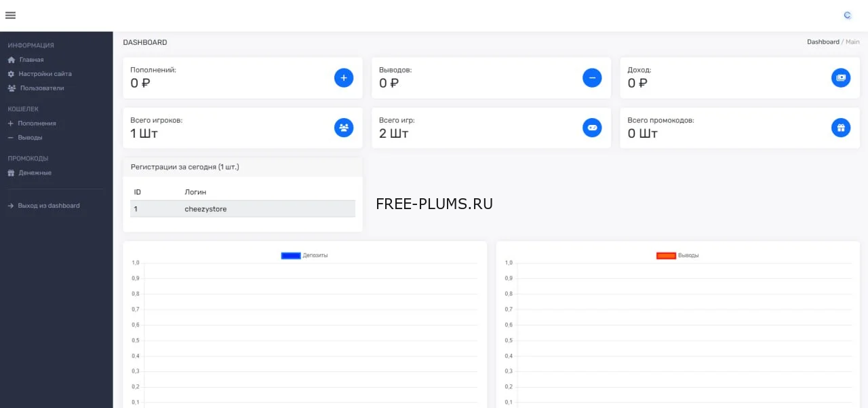The image size is (868, 408).
Task: Open Настройки сайта in the sidebar
Action: tap(45, 74)
